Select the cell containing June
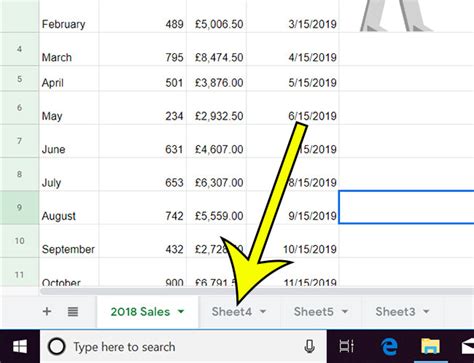Image resolution: width=474 pixels, height=363 pixels. click(x=69, y=141)
